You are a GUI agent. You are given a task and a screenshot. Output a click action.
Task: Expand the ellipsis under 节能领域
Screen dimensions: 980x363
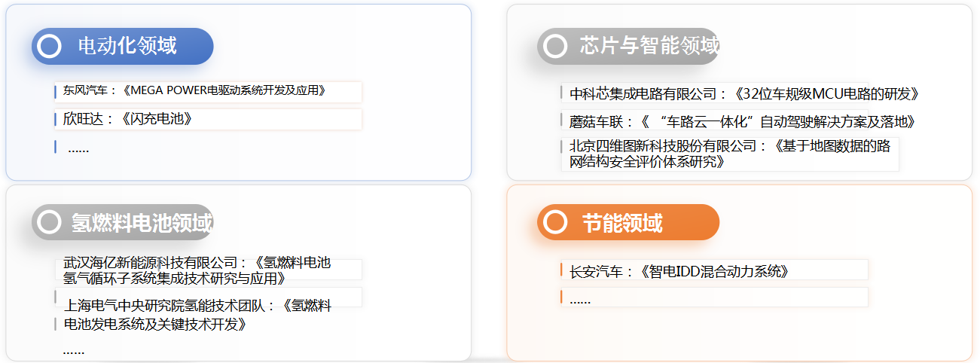pyautogui.click(x=580, y=300)
